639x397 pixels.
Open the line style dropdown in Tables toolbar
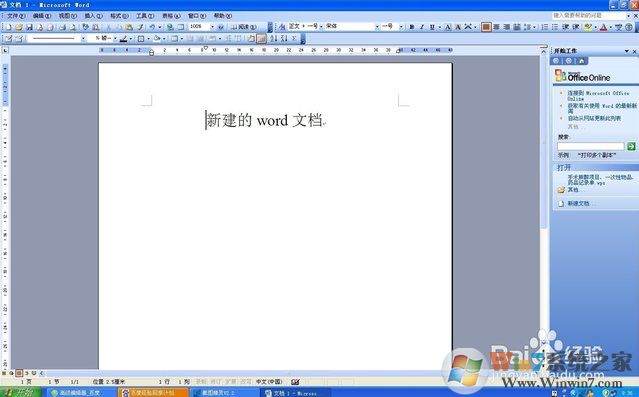[83, 39]
